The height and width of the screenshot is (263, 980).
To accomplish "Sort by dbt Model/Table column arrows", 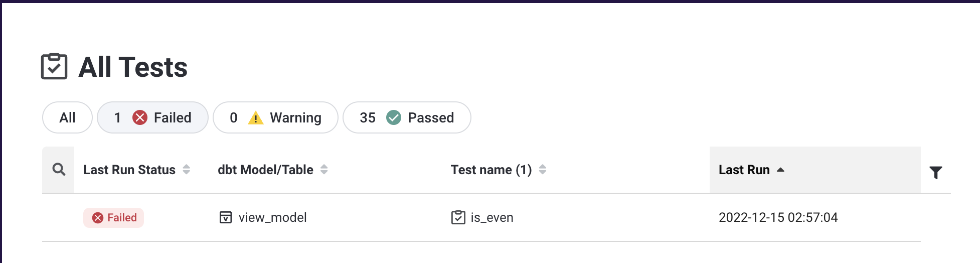I will [324, 170].
